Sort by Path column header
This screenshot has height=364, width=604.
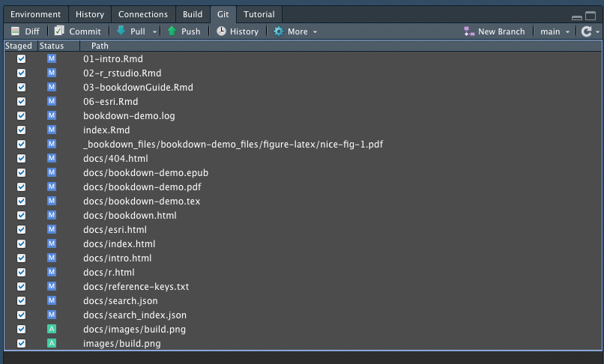340,46
